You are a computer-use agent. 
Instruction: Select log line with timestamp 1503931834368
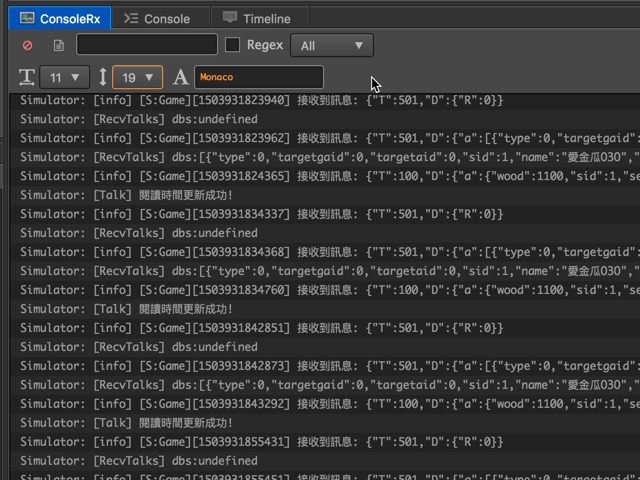(x=325, y=252)
